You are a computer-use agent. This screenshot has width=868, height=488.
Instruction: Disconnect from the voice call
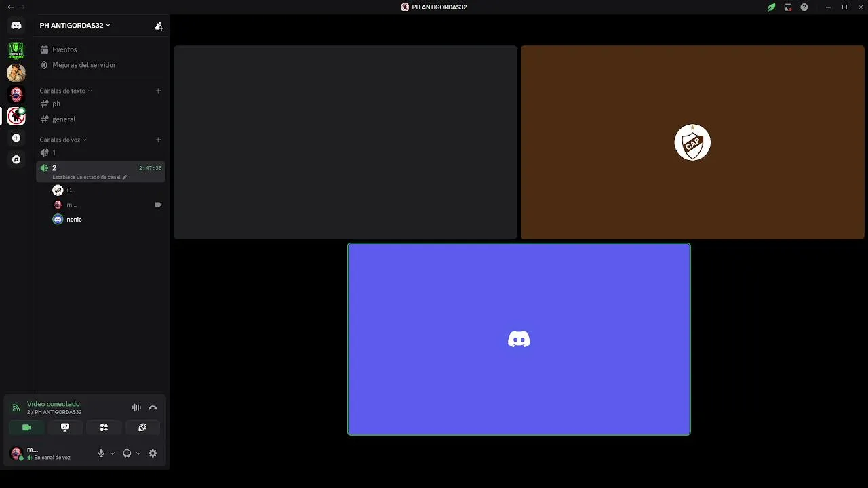tap(153, 408)
